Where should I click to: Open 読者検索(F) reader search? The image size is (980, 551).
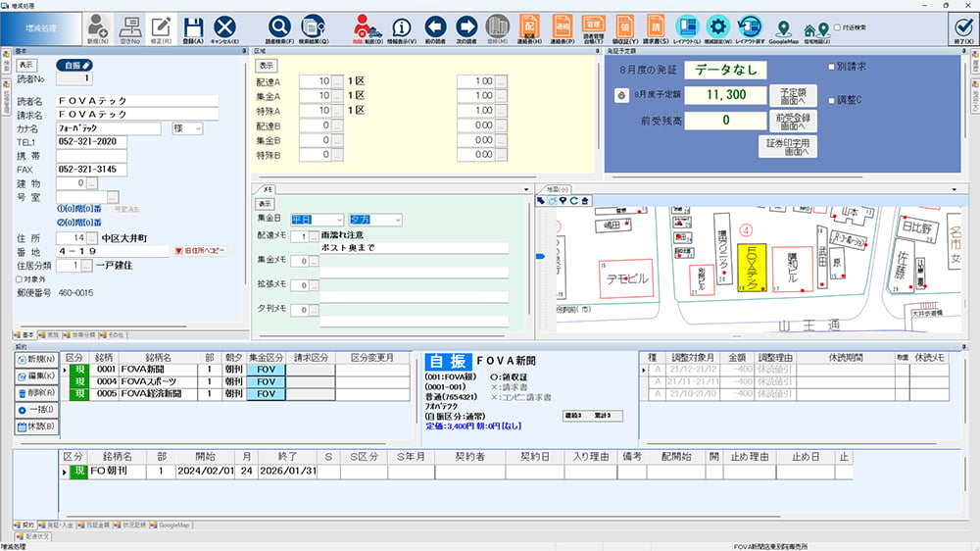pos(279,28)
